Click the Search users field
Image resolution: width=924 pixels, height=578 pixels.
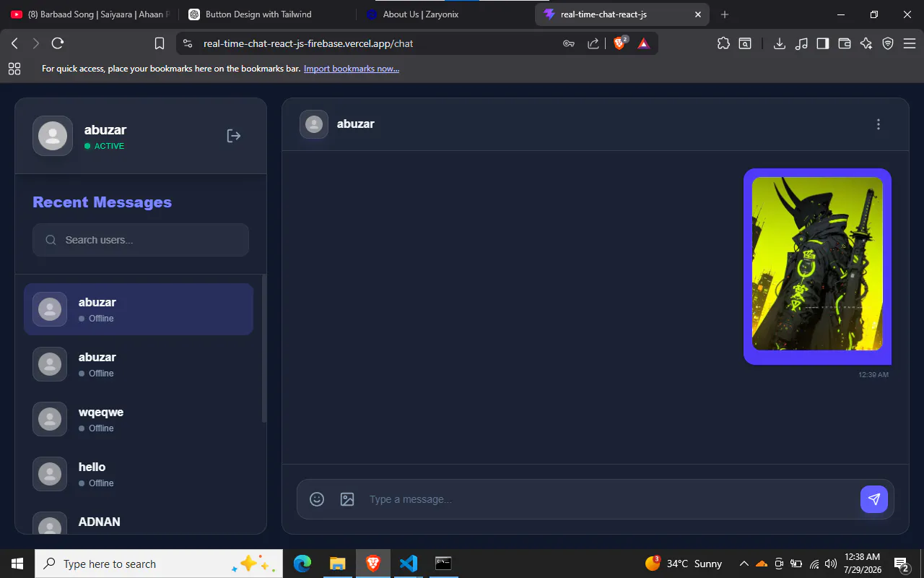click(141, 240)
